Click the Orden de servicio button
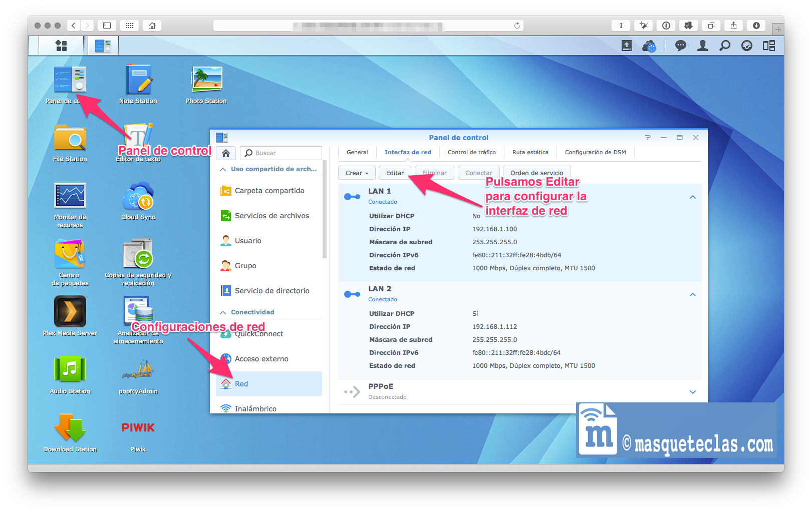 pyautogui.click(x=536, y=173)
